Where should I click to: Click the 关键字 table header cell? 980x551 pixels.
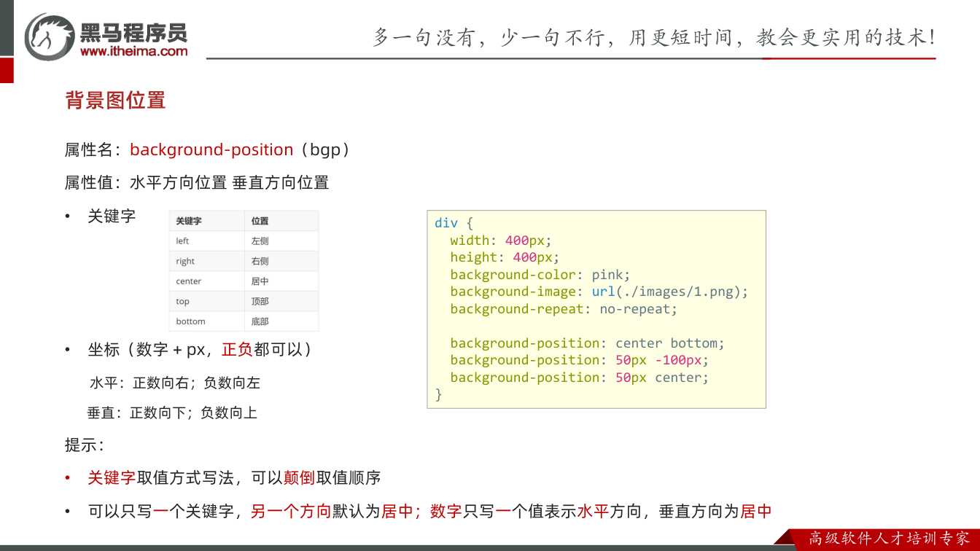click(x=206, y=221)
